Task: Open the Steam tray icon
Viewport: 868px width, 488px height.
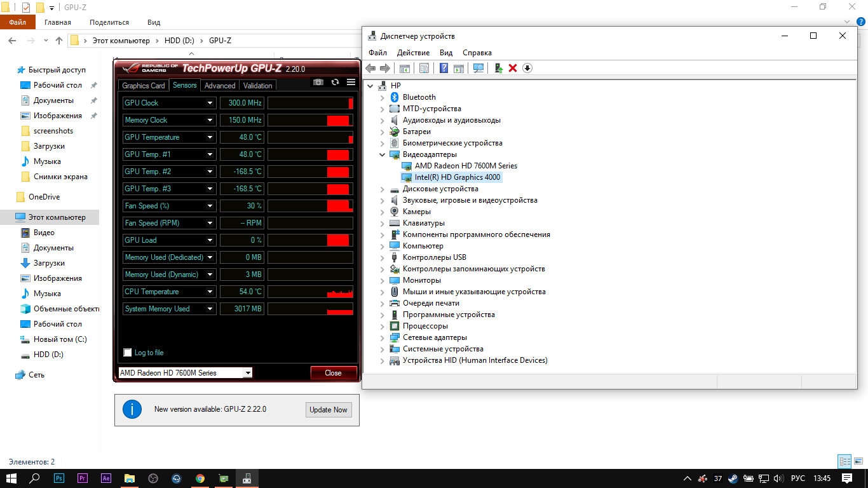Action: click(733, 478)
